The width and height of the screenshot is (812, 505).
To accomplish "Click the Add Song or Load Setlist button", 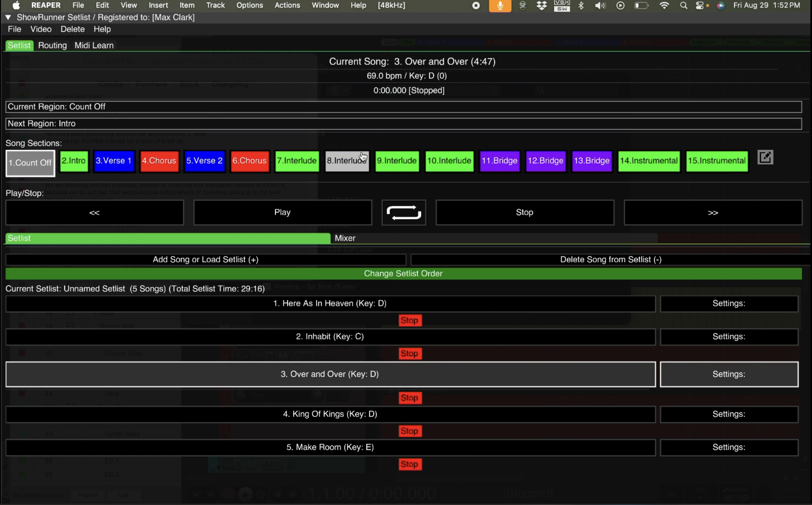I will [x=206, y=259].
